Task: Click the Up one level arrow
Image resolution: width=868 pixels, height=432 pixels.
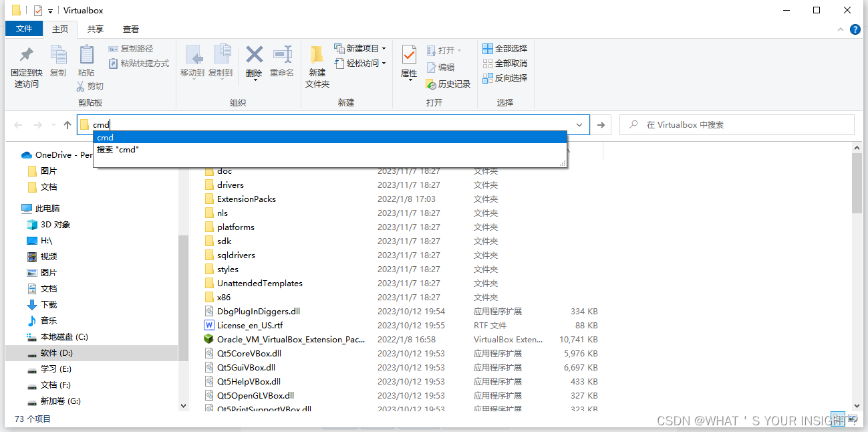Action: click(67, 125)
